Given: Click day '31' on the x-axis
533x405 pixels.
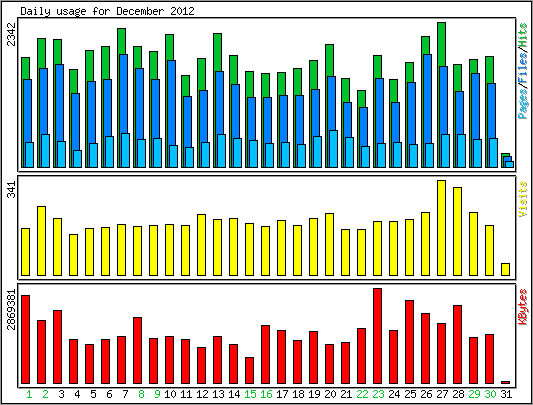Looking at the screenshot, I should (506, 394).
